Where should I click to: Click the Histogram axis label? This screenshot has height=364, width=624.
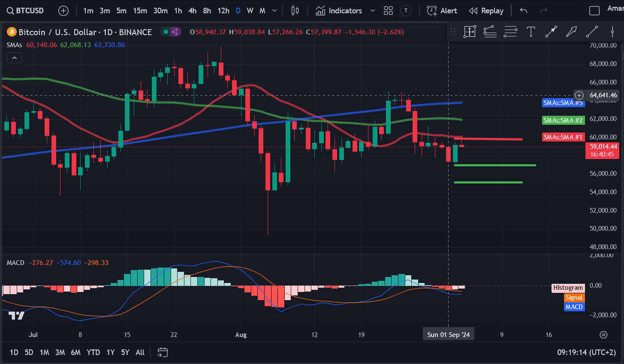[x=568, y=288]
